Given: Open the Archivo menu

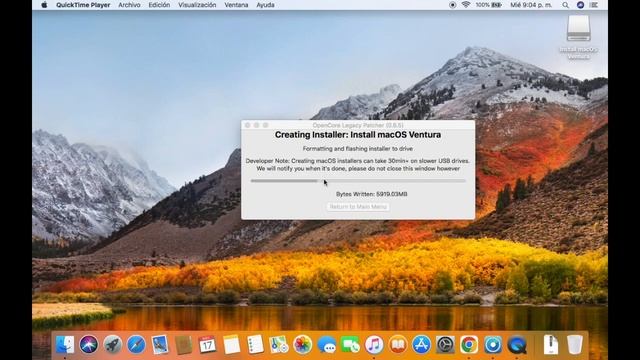Looking at the screenshot, I should point(129,5).
